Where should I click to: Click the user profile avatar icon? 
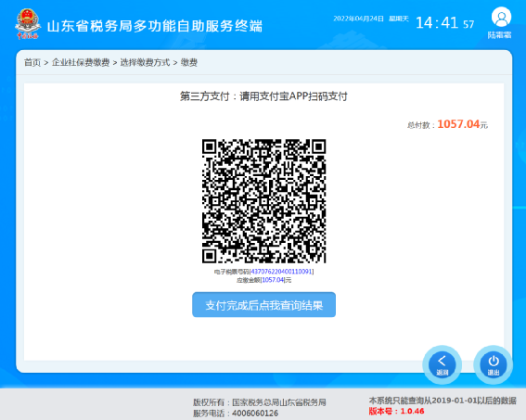pyautogui.click(x=501, y=17)
